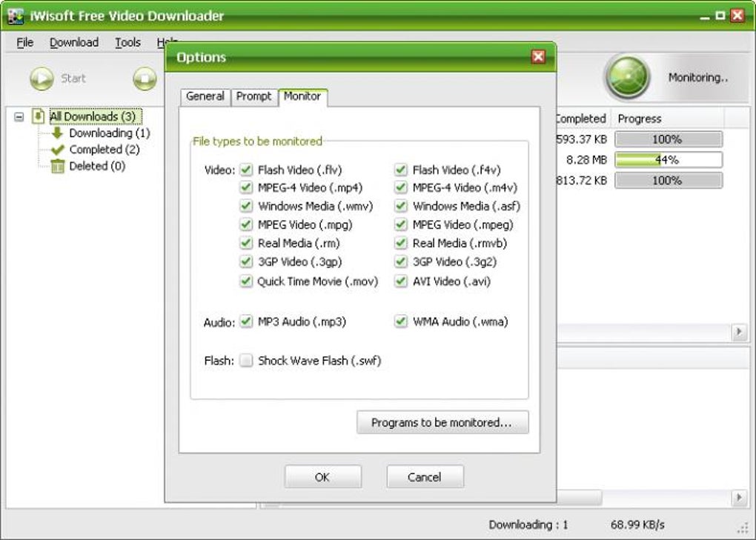Disable MP3 Audio (.mp3) monitoring
The image size is (756, 540).
click(246, 321)
